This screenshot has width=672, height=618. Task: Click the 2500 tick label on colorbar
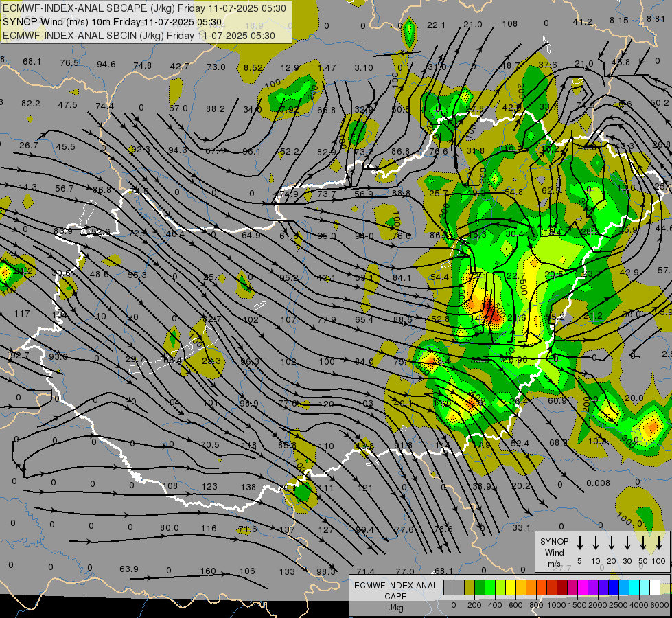coord(618,605)
